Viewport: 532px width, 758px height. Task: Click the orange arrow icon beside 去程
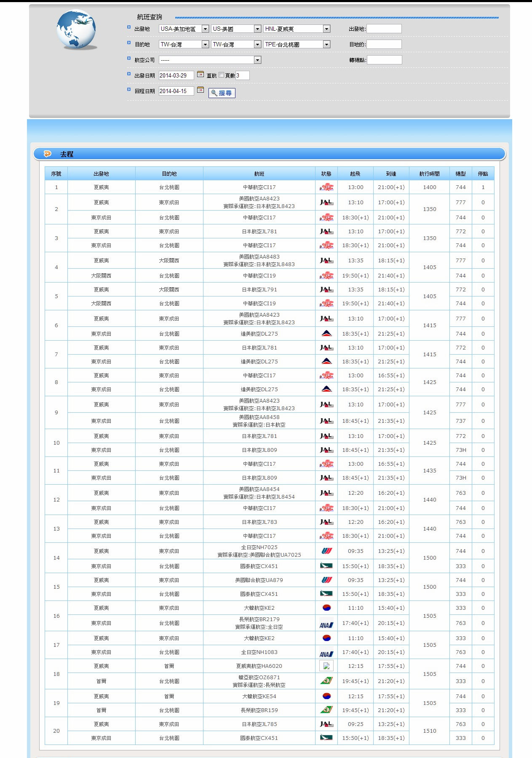coord(48,154)
